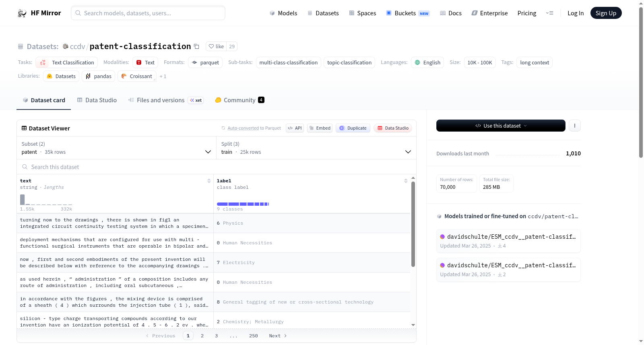Open the Files and versions tab
Image resolution: width=644 pixels, height=345 pixels.
coord(166,100)
